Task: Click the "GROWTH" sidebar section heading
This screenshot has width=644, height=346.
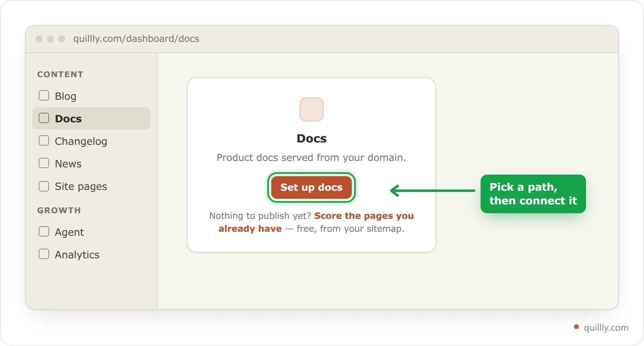Action: (x=59, y=210)
